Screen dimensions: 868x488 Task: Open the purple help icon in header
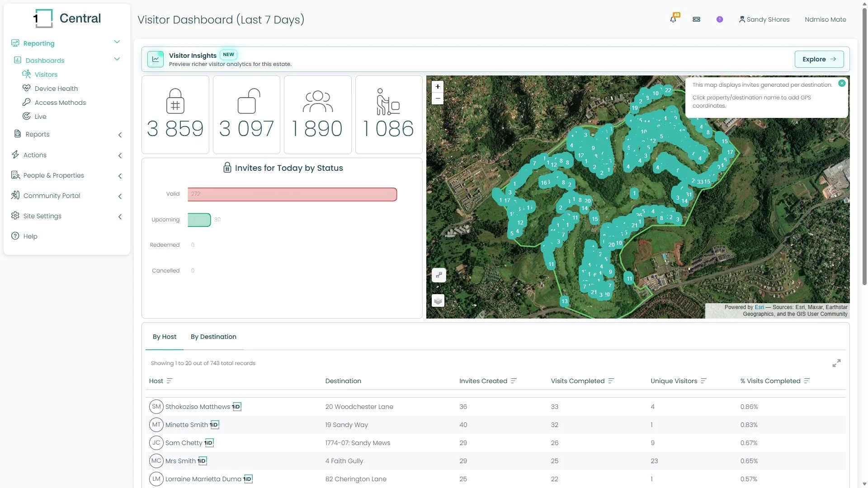point(720,19)
